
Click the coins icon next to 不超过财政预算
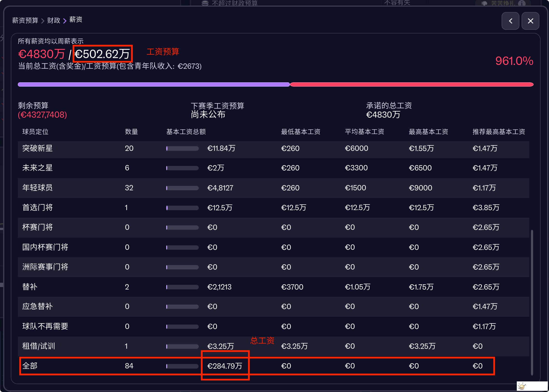click(x=205, y=3)
